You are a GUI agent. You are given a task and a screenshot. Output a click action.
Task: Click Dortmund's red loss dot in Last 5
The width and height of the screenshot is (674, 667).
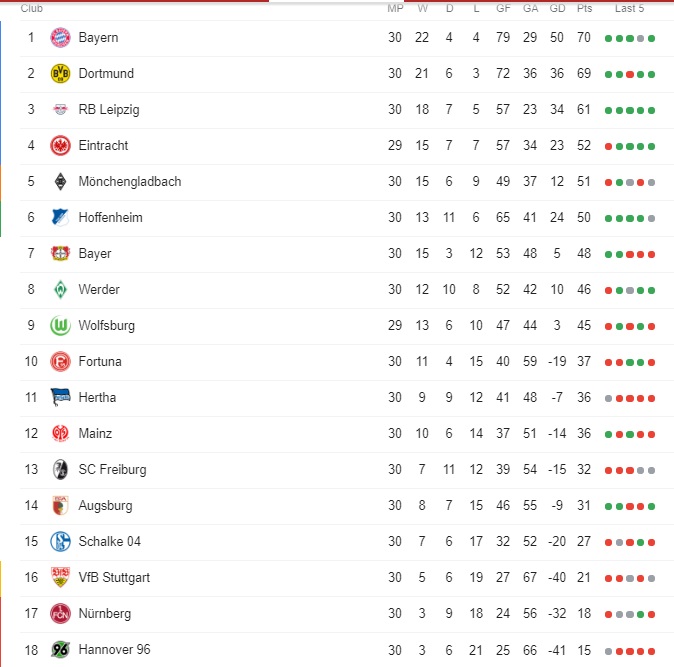tap(630, 75)
